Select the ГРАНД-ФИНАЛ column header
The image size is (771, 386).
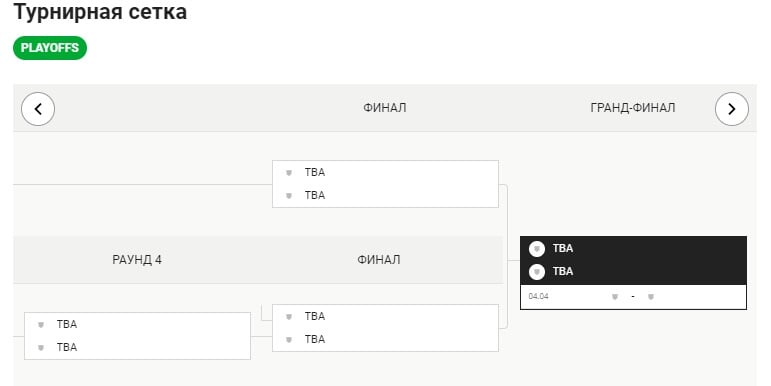pos(632,108)
